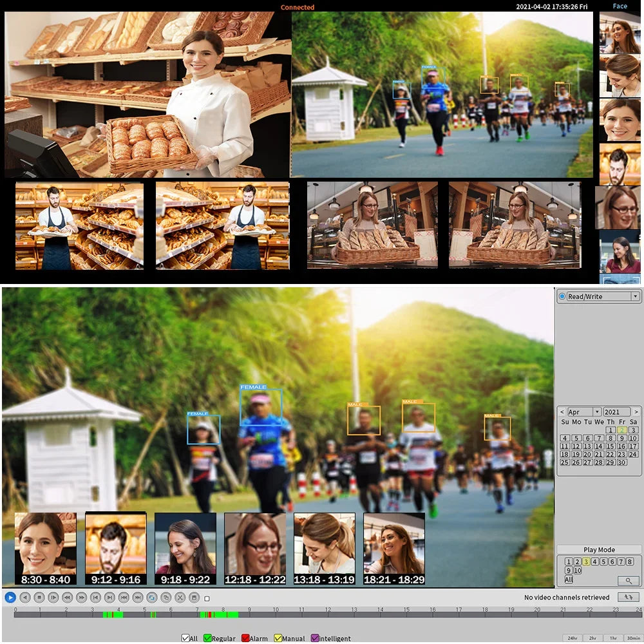The height and width of the screenshot is (644, 644).
Task: Click the refresh arrows icon
Action: [628, 597]
